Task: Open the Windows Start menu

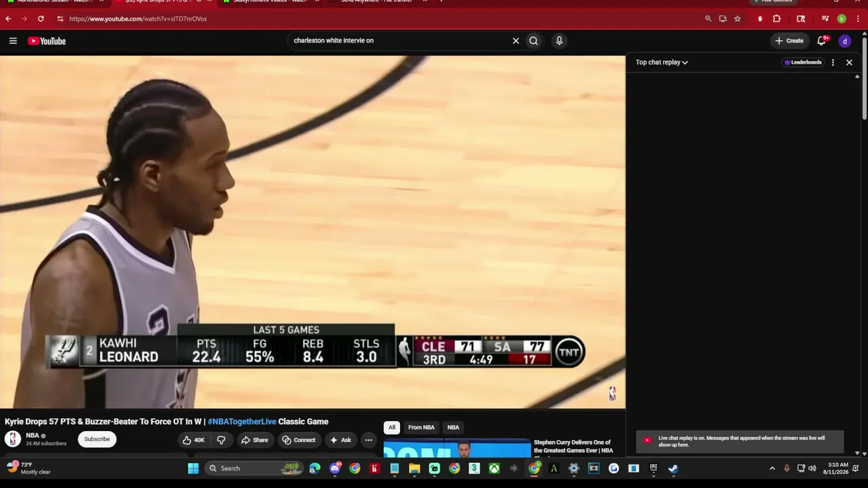Action: tap(193, 468)
